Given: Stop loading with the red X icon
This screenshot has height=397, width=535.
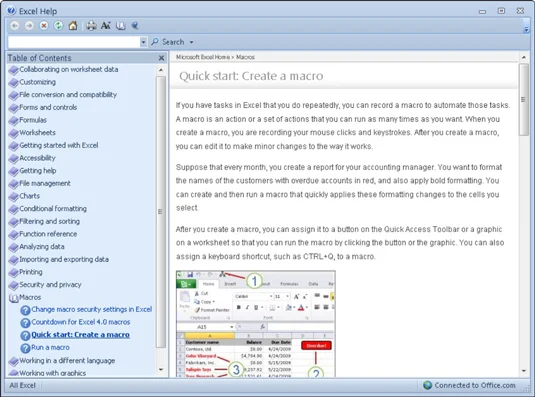Looking at the screenshot, I should 44,26.
